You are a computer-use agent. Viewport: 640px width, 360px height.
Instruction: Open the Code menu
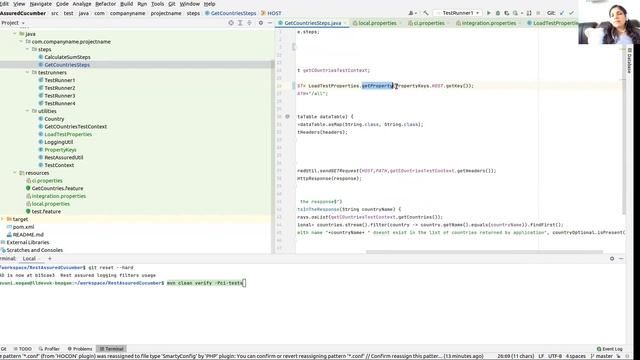[62, 4]
